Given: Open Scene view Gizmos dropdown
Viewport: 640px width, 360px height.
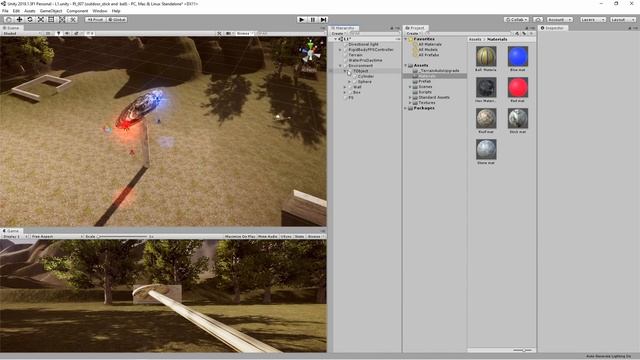Looking at the screenshot, I should coord(244,33).
